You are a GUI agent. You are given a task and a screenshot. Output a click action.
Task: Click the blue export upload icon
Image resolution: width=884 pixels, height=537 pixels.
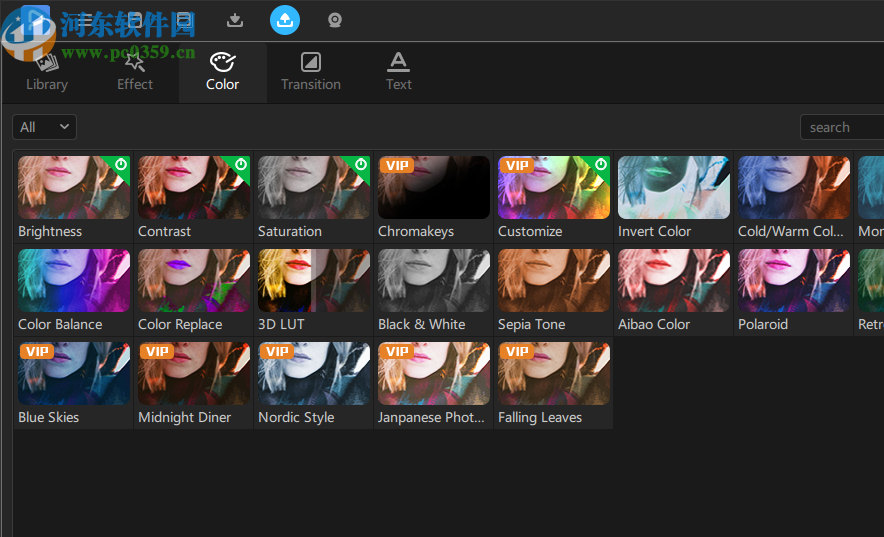[x=285, y=20]
